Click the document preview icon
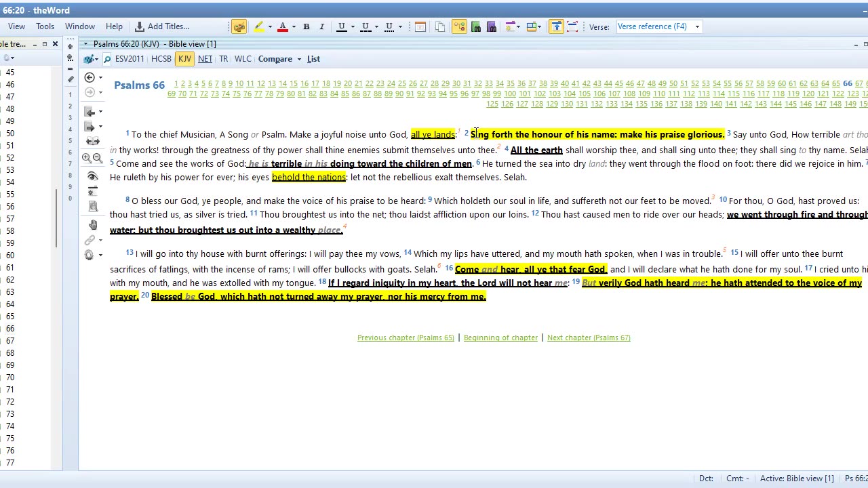Image resolution: width=868 pixels, height=488 pixels. tap(92, 206)
